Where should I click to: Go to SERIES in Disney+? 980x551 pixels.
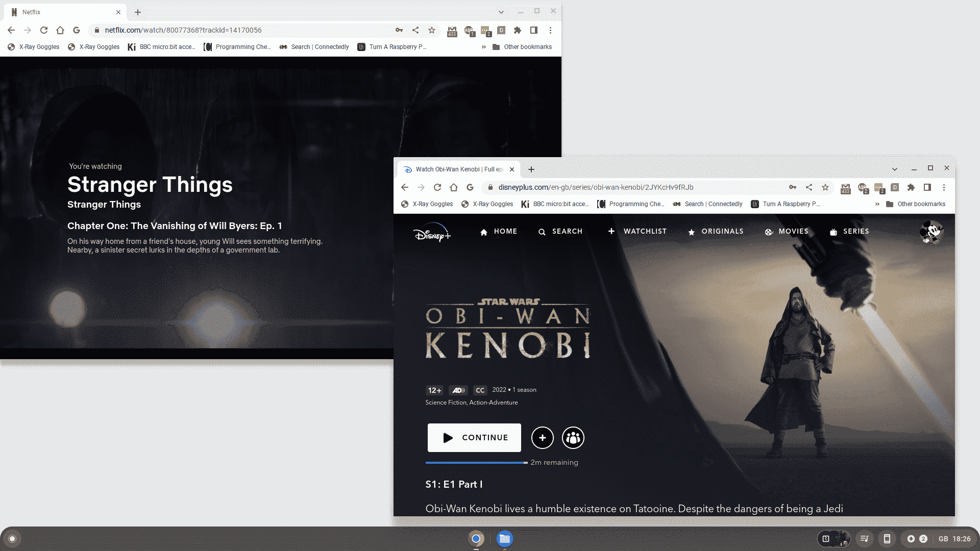(849, 232)
